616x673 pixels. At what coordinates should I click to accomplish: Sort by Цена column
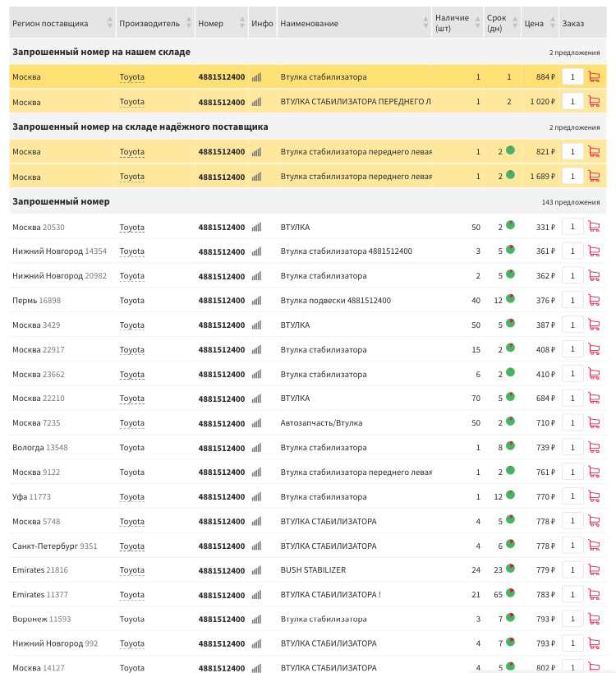coord(553,23)
